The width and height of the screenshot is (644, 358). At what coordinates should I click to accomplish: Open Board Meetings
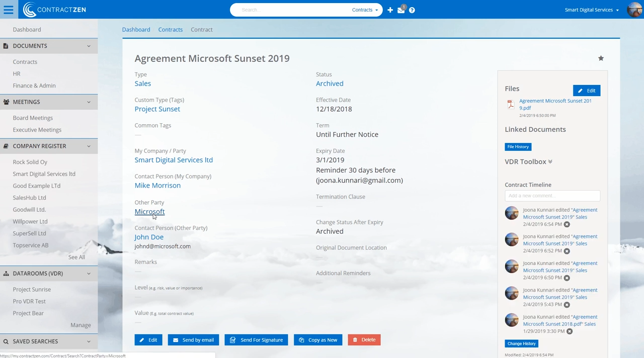click(x=33, y=118)
